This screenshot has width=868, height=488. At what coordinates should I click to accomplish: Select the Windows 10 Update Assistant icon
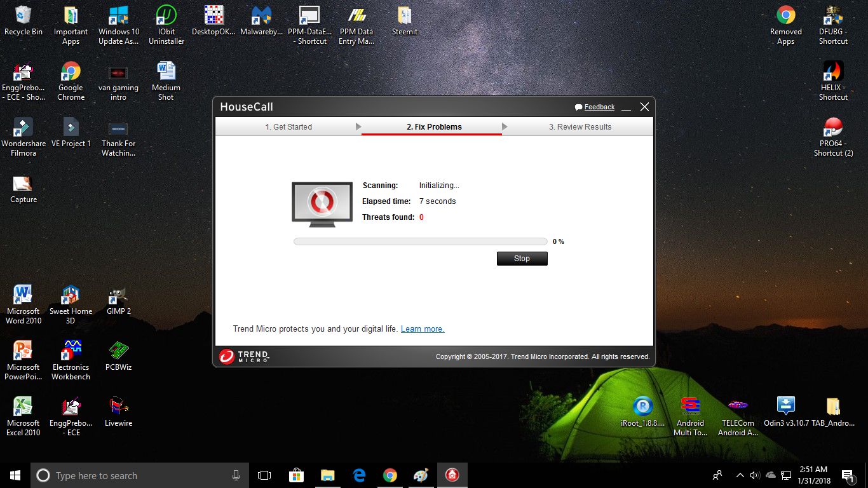click(x=118, y=25)
